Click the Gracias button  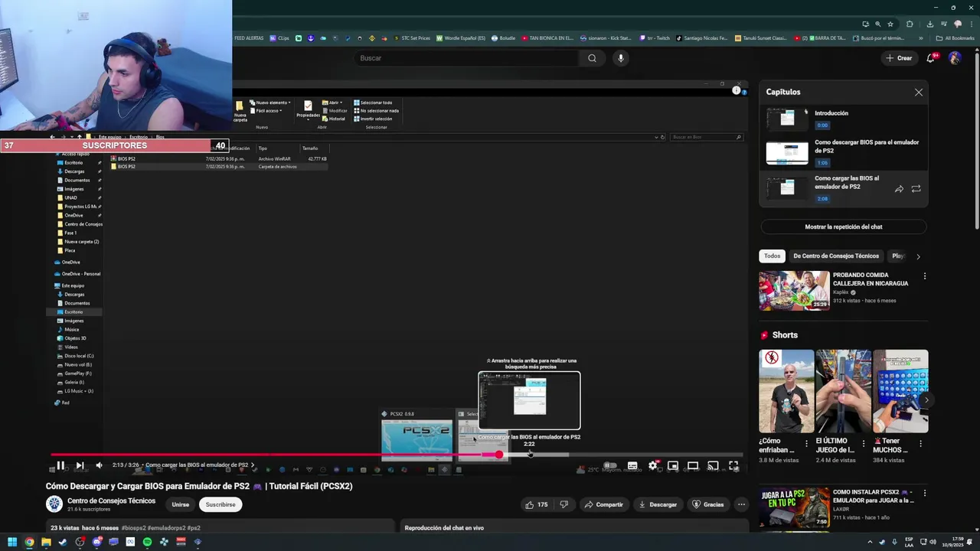707,504
